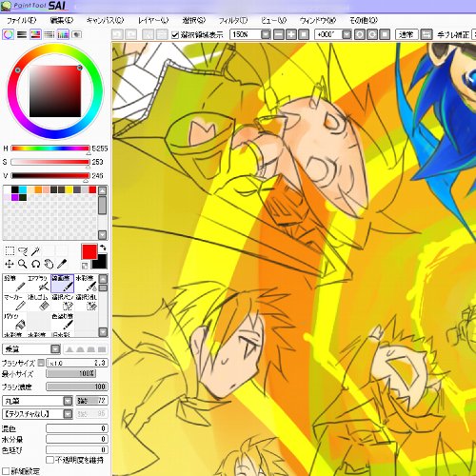This screenshot has height=476, width=476.
Task: Open the ウィンドウ(W) menu
Action: pyautogui.click(x=318, y=21)
